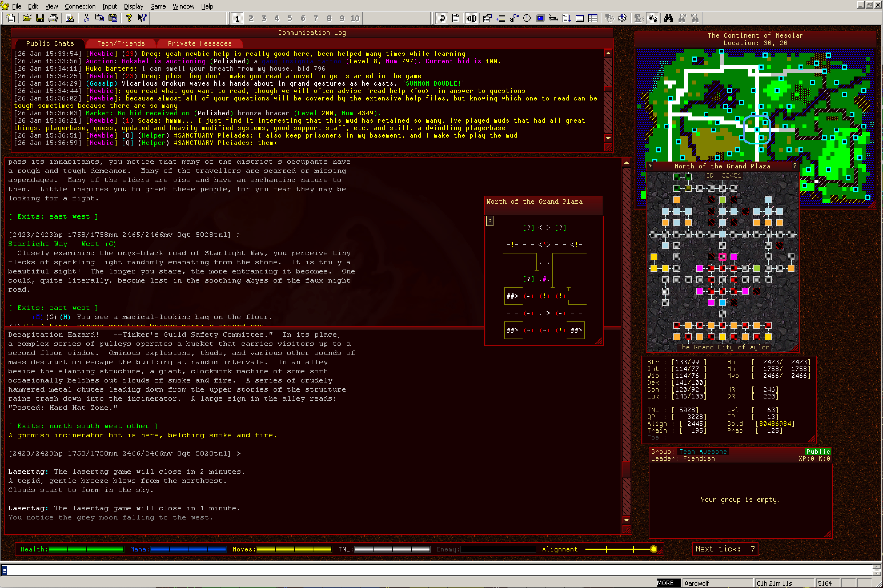Save the current session
Viewport: 883px width, 588px height.
pos(40,18)
